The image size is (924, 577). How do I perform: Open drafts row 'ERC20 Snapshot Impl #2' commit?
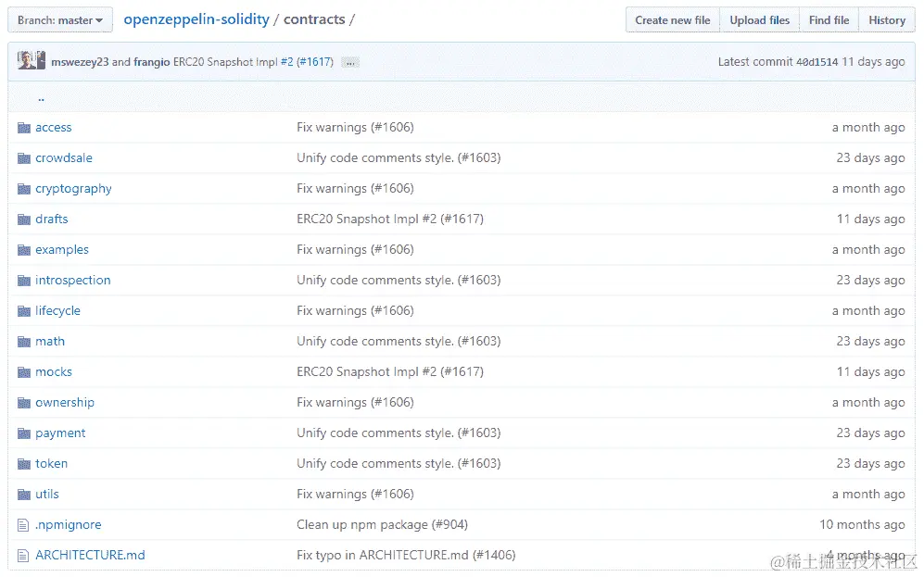click(390, 219)
